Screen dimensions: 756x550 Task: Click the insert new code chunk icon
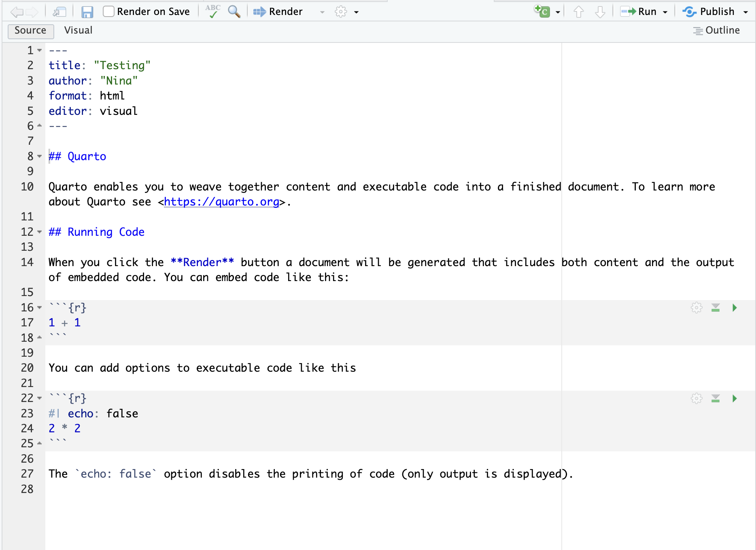click(x=542, y=11)
